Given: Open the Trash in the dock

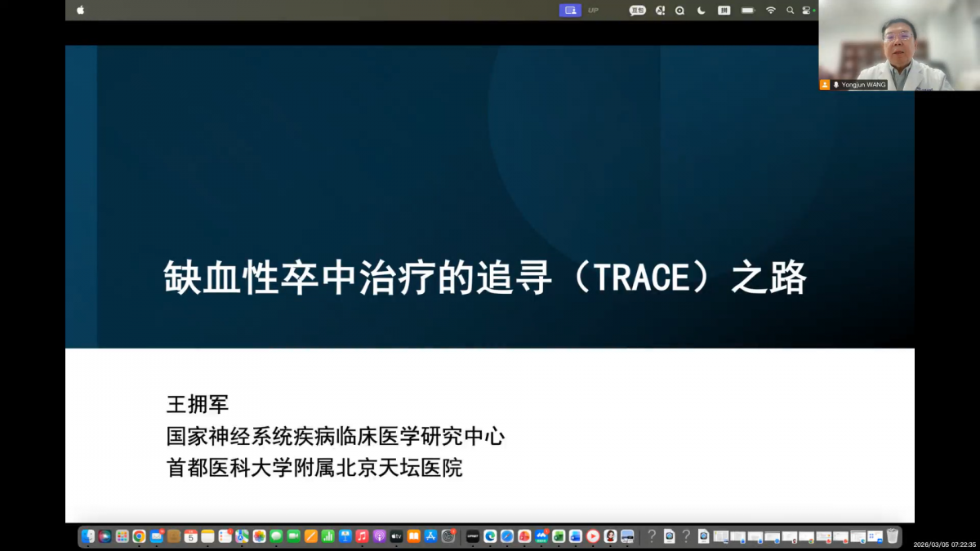Looking at the screenshot, I should click(x=893, y=536).
